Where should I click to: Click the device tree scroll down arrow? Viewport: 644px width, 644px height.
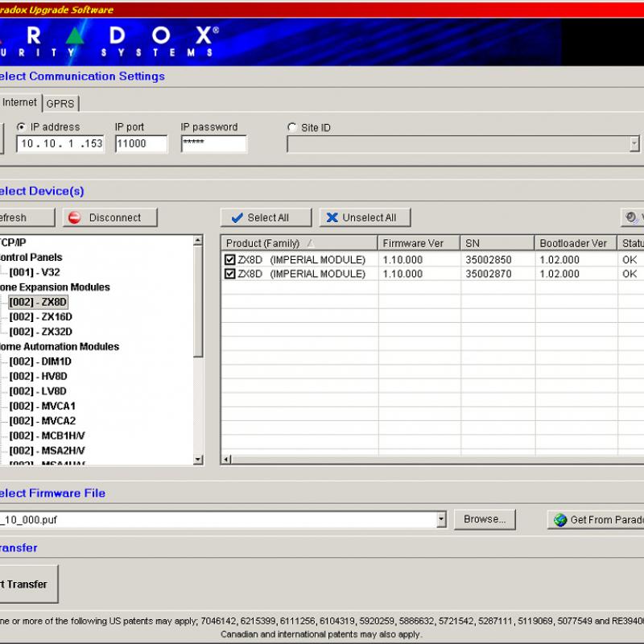[x=198, y=459]
